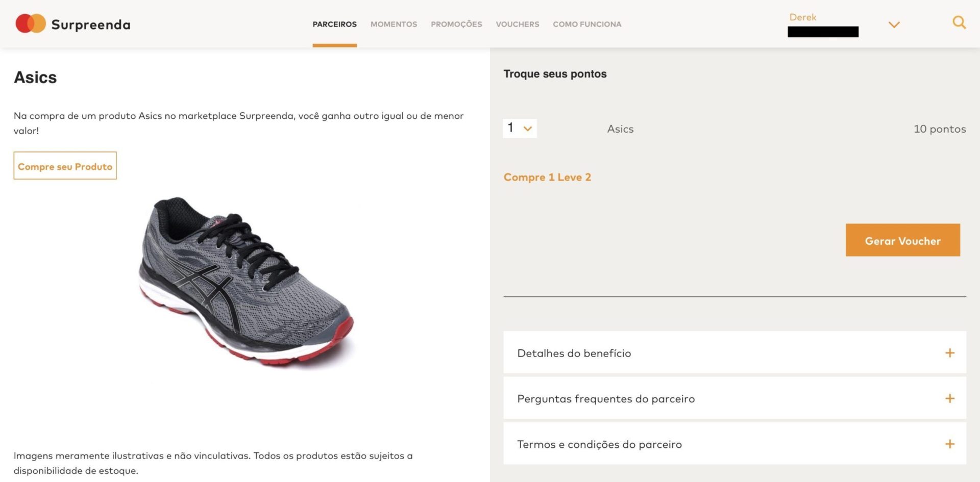Click the Asics shoe product image
Screen dimensions: 980x482
click(x=246, y=281)
